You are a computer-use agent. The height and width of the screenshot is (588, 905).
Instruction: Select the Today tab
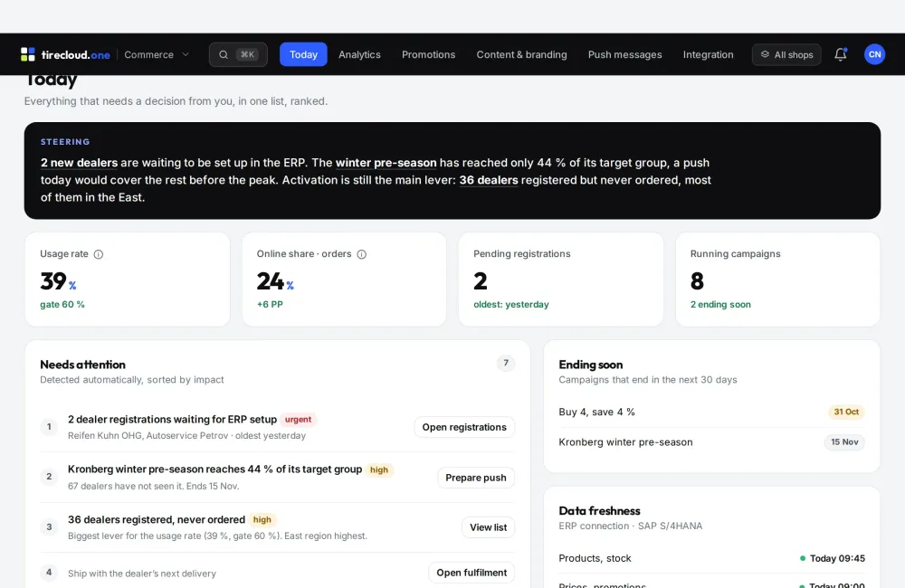(x=303, y=54)
